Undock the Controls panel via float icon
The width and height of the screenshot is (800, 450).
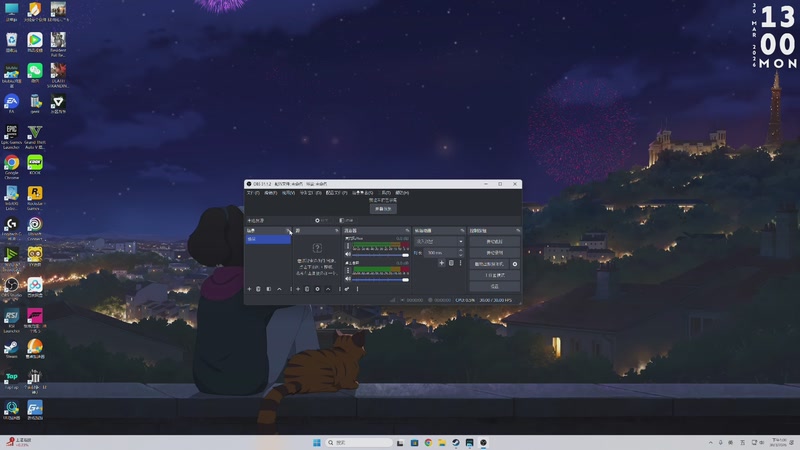(518, 231)
